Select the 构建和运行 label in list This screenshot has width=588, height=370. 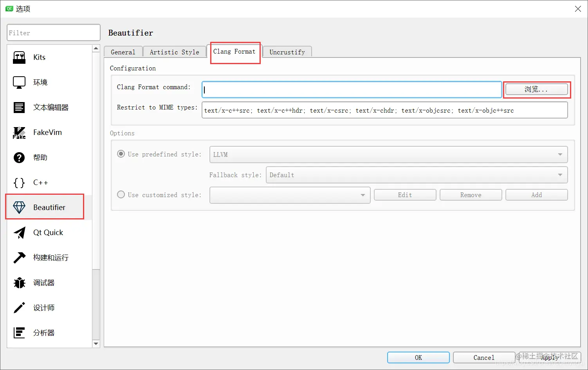pos(51,257)
